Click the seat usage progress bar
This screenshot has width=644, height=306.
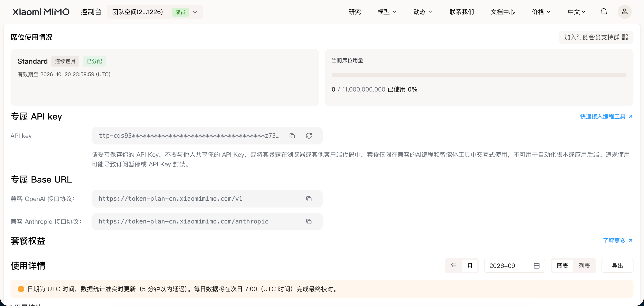tap(479, 75)
